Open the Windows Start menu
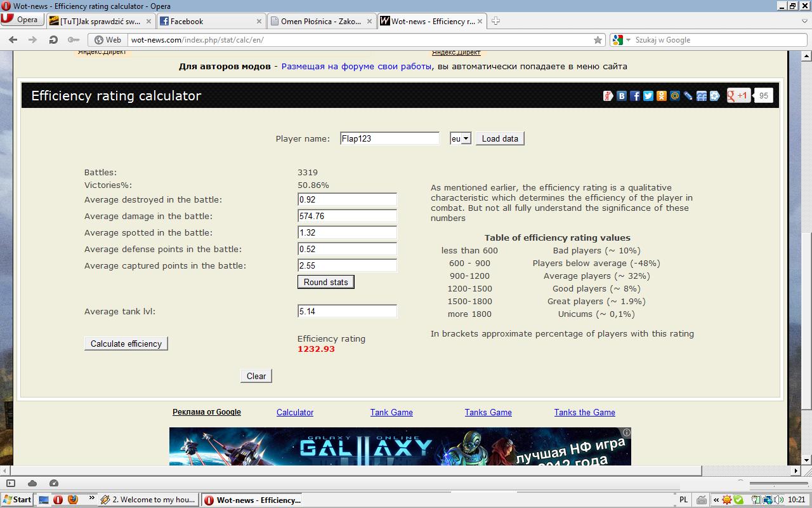 17,500
